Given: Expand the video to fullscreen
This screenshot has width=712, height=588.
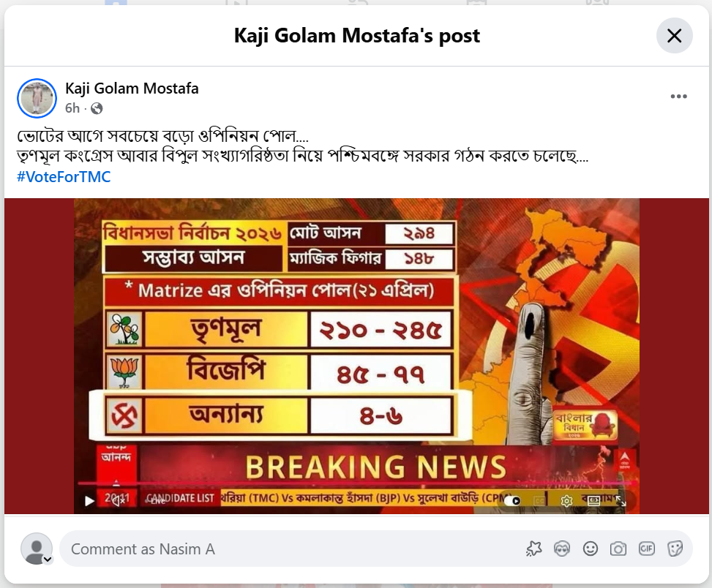Looking at the screenshot, I should coord(621,501).
